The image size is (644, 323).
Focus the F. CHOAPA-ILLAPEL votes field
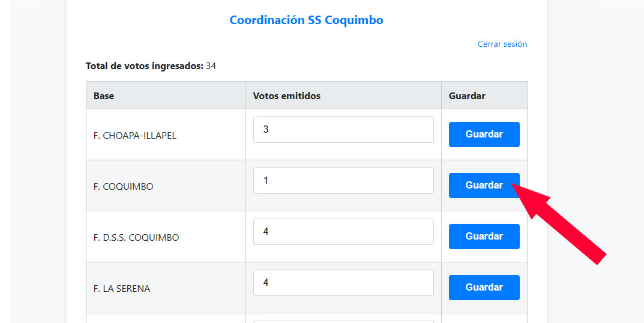click(x=343, y=130)
